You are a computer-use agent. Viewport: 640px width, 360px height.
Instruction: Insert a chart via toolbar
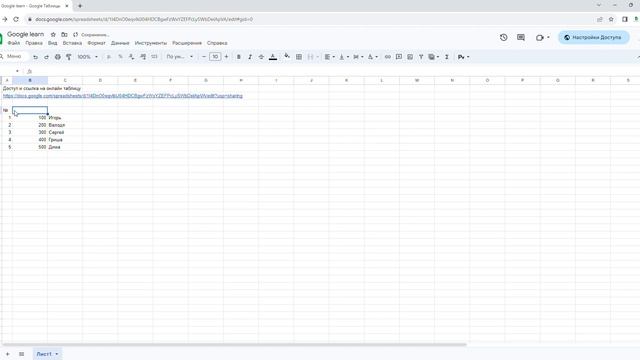tap(410, 57)
